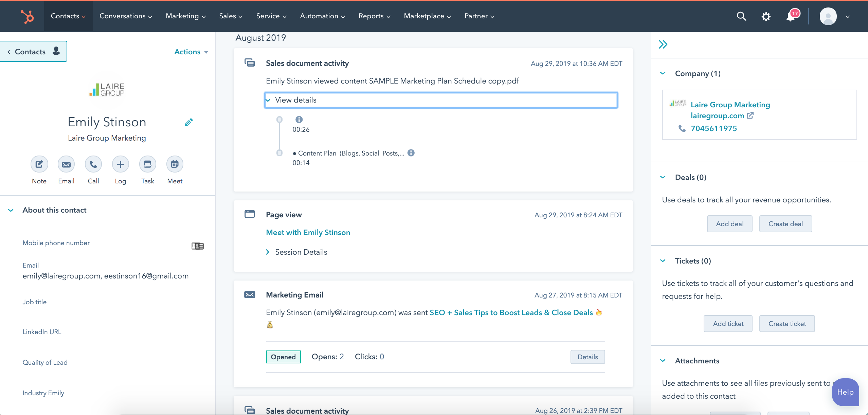Open the Actions dropdown

point(191,52)
